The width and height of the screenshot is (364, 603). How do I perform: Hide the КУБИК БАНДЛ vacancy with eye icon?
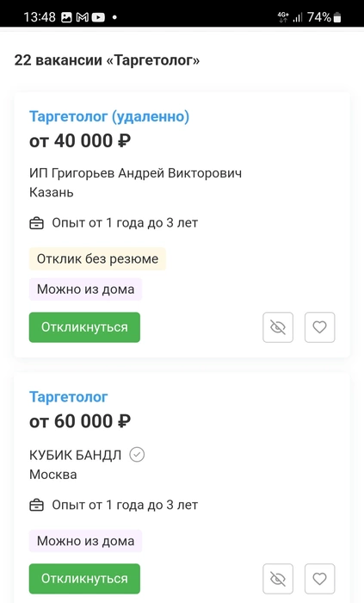click(278, 579)
